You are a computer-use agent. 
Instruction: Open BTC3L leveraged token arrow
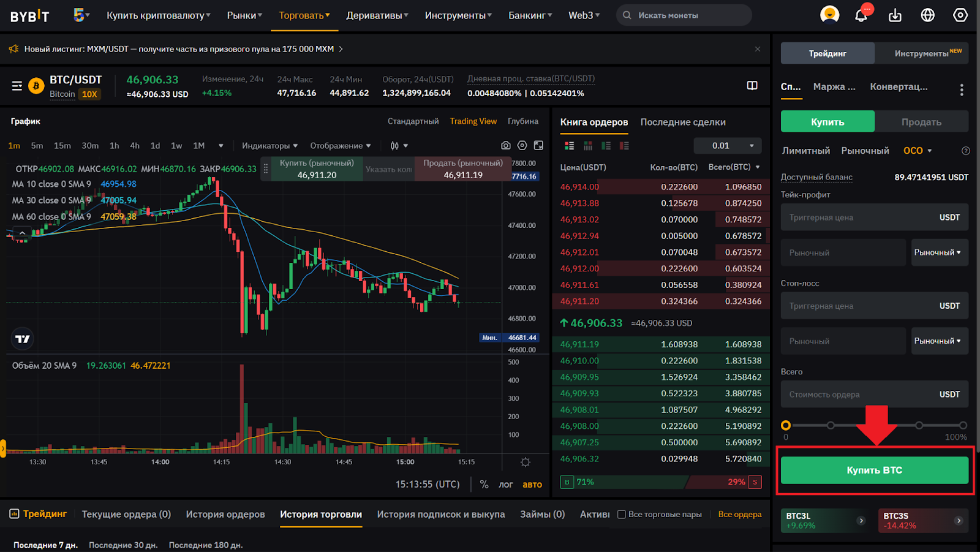point(861,521)
